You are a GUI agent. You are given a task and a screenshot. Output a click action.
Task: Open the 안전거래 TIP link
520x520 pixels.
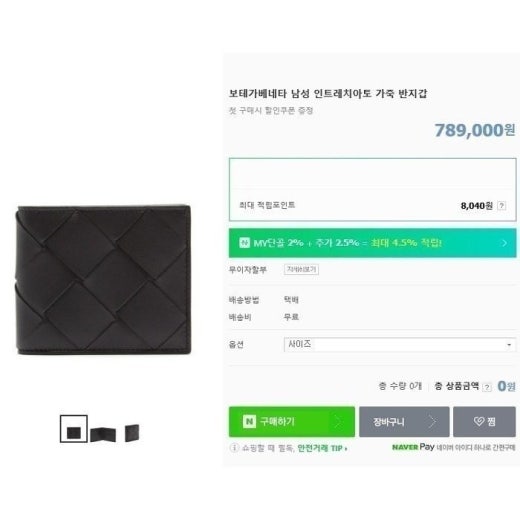[x=322, y=448]
